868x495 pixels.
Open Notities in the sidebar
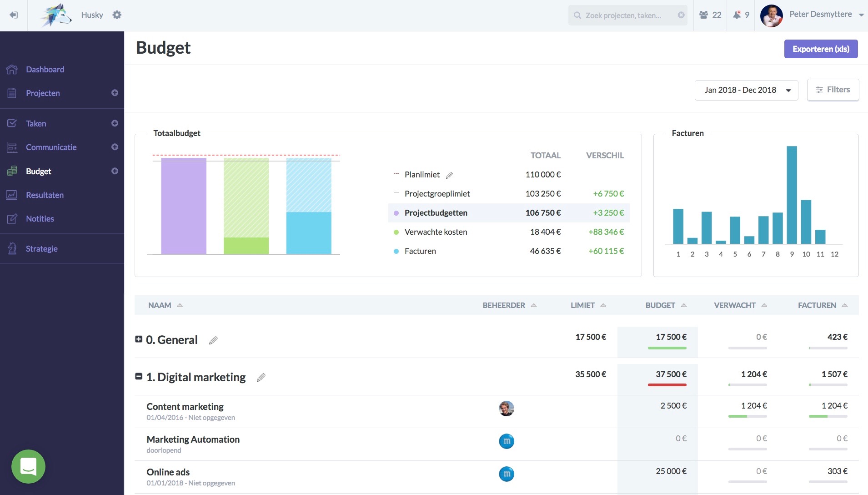click(x=40, y=219)
